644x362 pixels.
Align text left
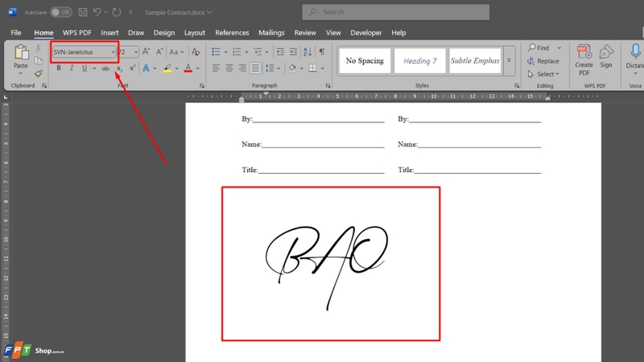216,68
